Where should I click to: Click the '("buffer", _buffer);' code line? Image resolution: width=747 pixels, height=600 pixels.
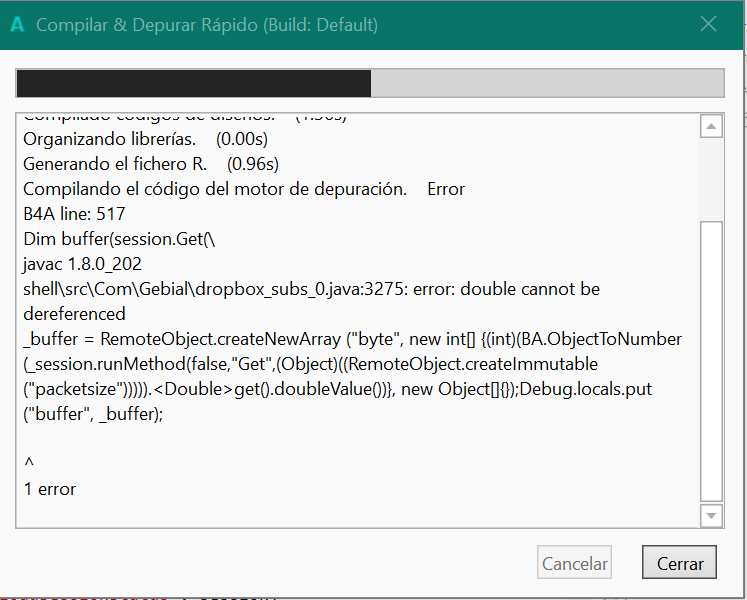point(93,414)
